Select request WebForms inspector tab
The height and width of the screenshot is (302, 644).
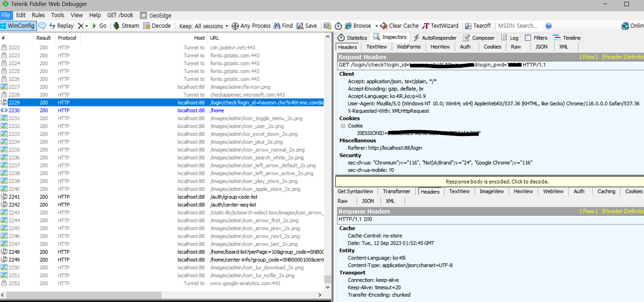[x=409, y=47]
